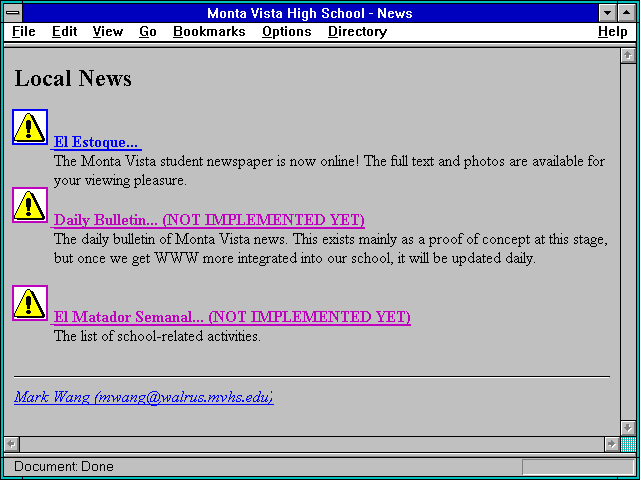Click the line 'your viewing pleasure.'

coord(120,181)
